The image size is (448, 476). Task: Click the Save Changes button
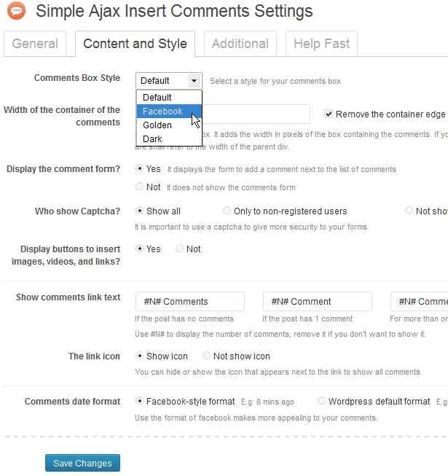[x=82, y=463]
